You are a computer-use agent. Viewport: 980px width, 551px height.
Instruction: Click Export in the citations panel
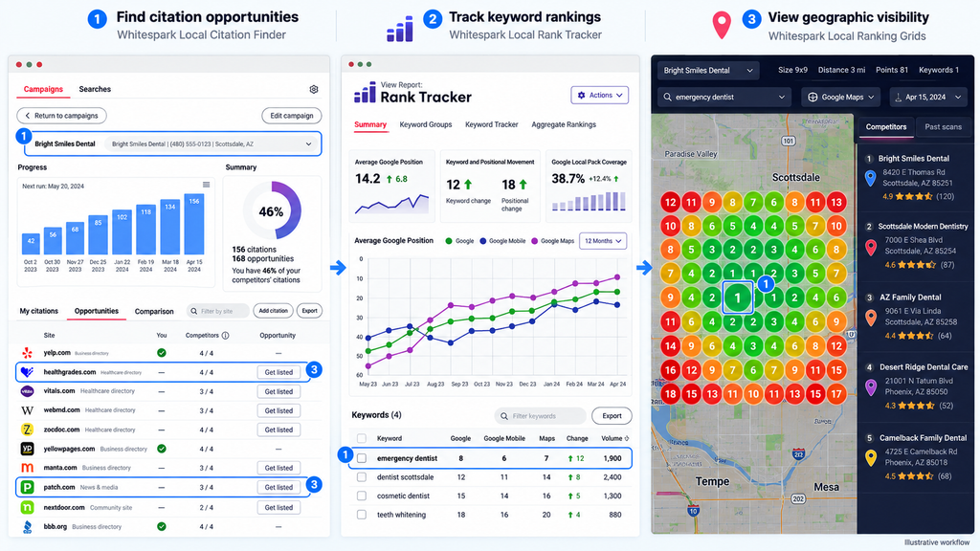tap(309, 311)
